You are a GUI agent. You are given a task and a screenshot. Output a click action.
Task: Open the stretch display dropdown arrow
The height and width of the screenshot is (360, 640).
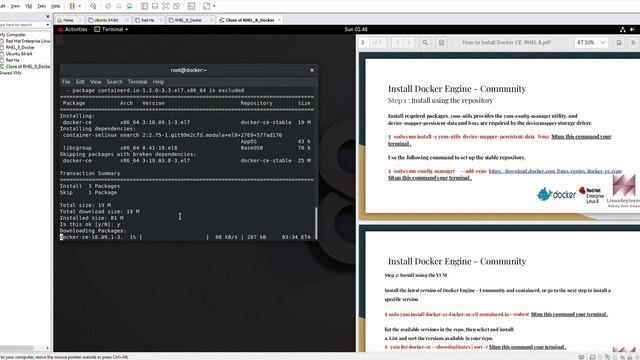pyautogui.click(x=214, y=6)
